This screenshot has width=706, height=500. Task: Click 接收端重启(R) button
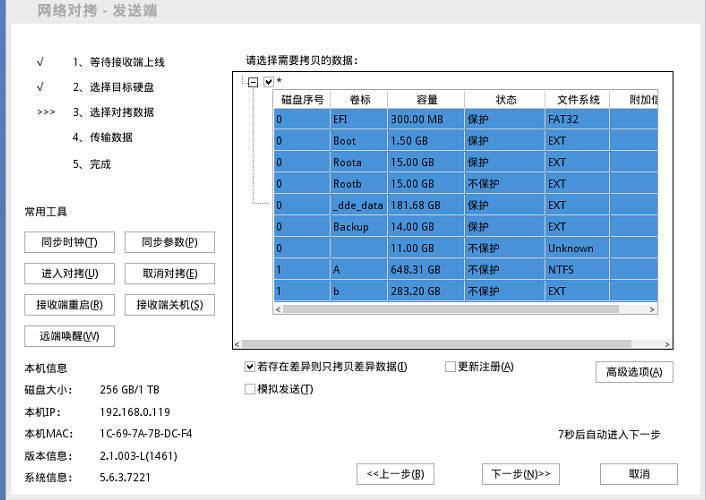point(69,305)
